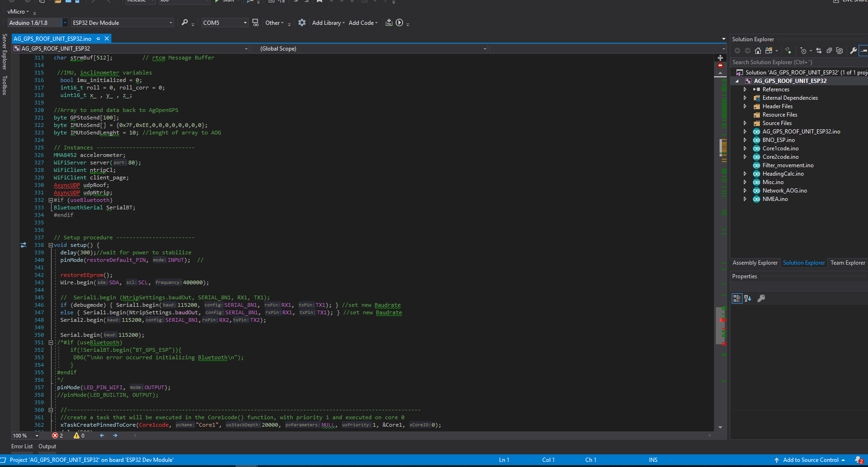Open the Server Explorer side tab
Viewport: 868px width, 467px height.
[5, 52]
